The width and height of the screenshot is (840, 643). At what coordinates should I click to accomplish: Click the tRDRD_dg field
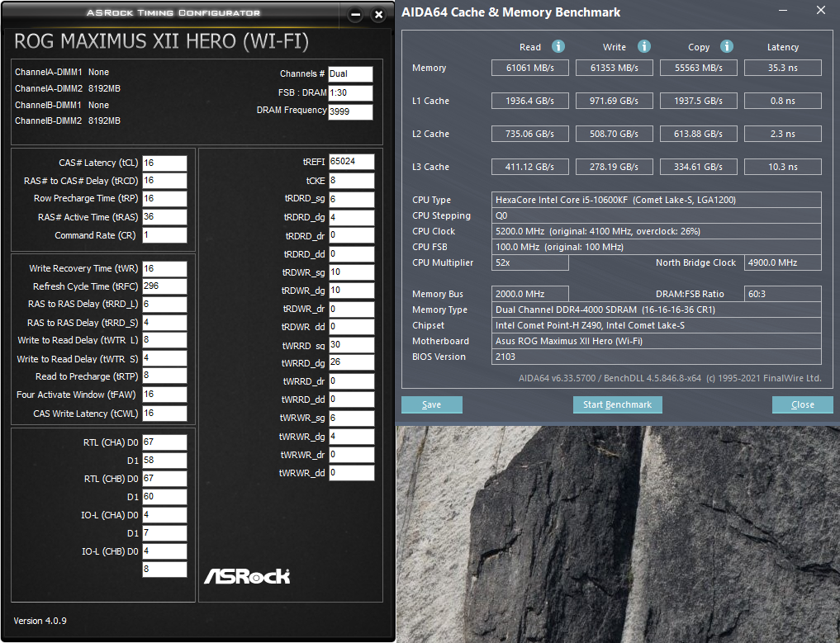pos(351,217)
